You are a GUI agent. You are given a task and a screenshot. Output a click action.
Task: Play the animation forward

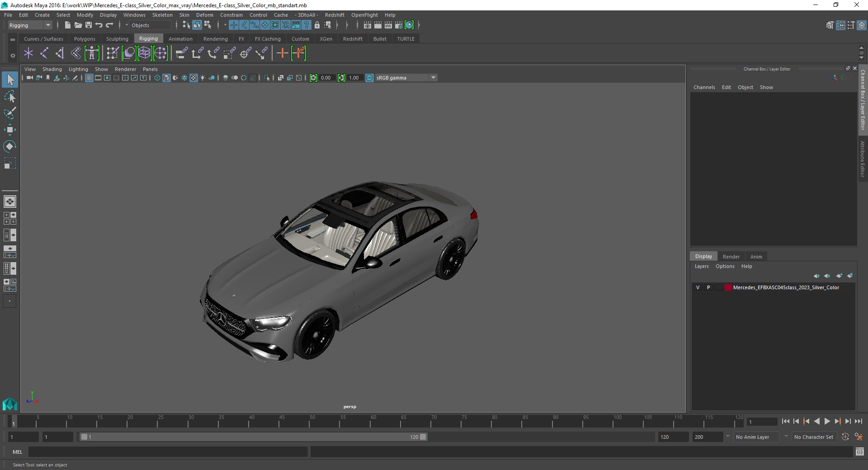[827, 421]
